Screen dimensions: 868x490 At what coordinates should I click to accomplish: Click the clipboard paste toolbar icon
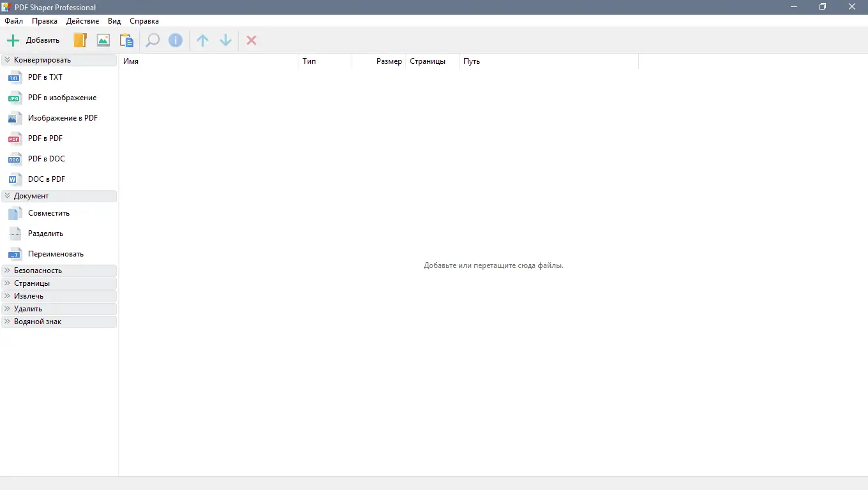pyautogui.click(x=127, y=40)
